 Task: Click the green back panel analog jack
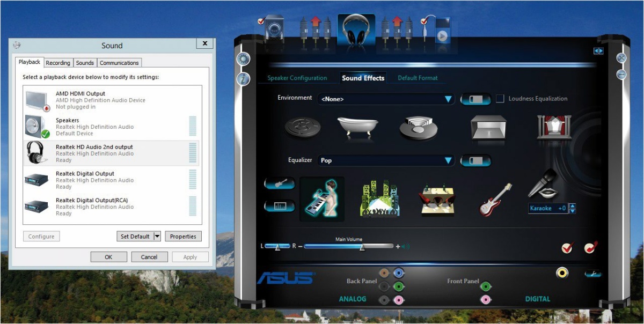coord(399,286)
